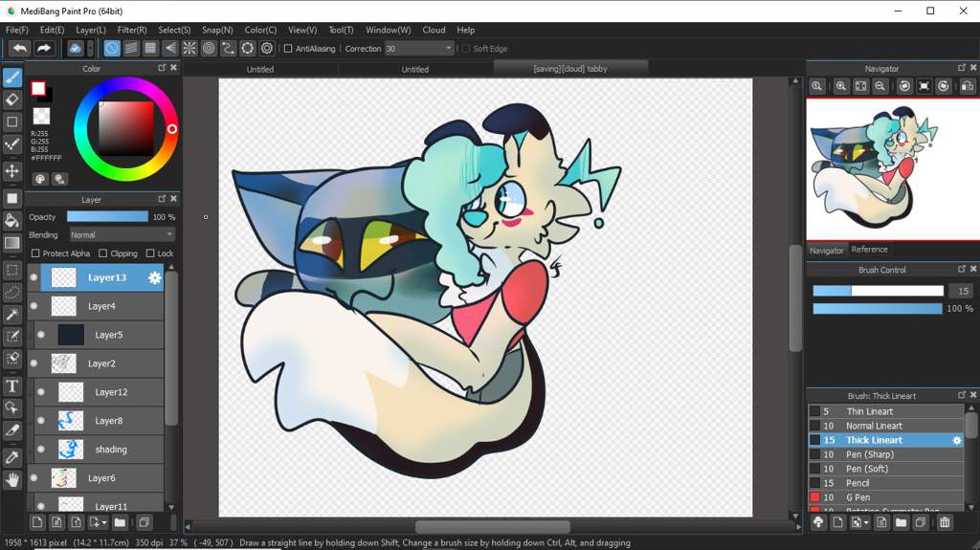Toggle the AntiAliasing checkbox
The width and height of the screenshot is (980, 550).
point(288,48)
